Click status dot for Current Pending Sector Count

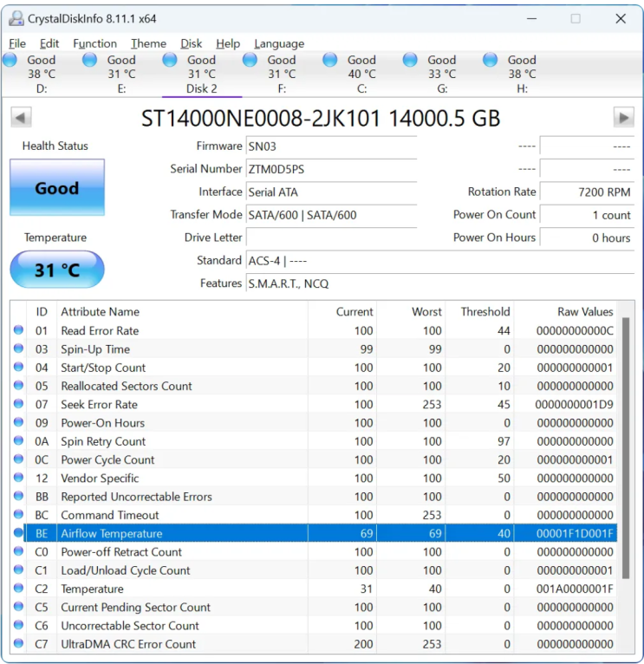point(18,606)
